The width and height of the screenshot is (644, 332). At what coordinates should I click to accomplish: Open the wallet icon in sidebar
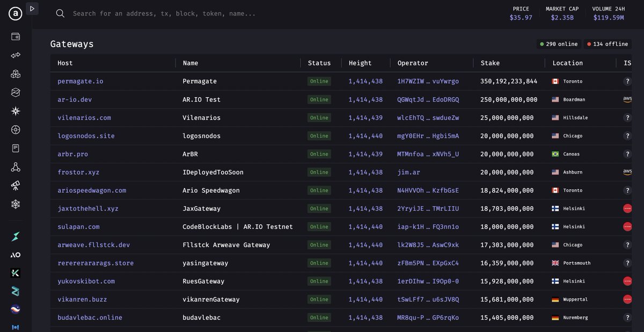pyautogui.click(x=16, y=37)
